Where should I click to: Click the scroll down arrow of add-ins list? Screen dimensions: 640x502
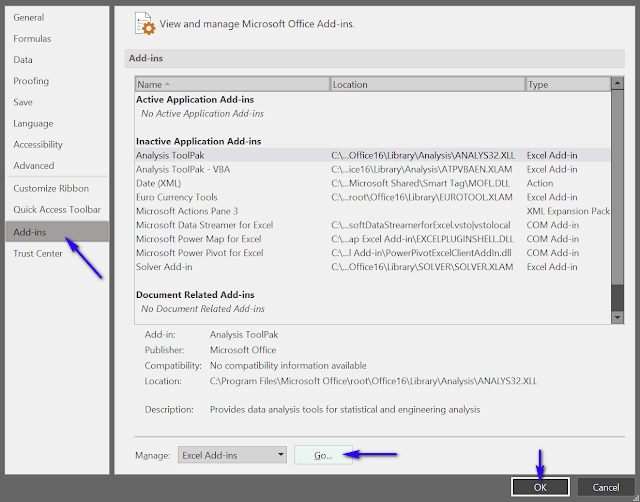point(617,317)
